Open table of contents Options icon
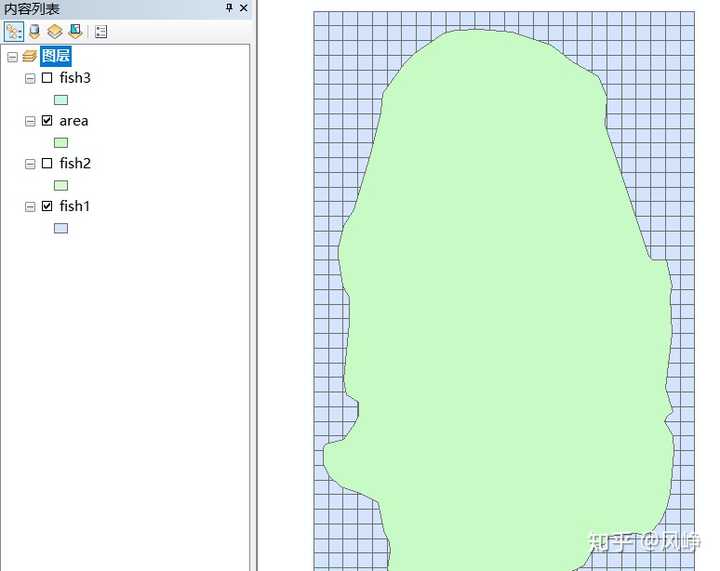Image resolution: width=720 pixels, height=571 pixels. [101, 32]
